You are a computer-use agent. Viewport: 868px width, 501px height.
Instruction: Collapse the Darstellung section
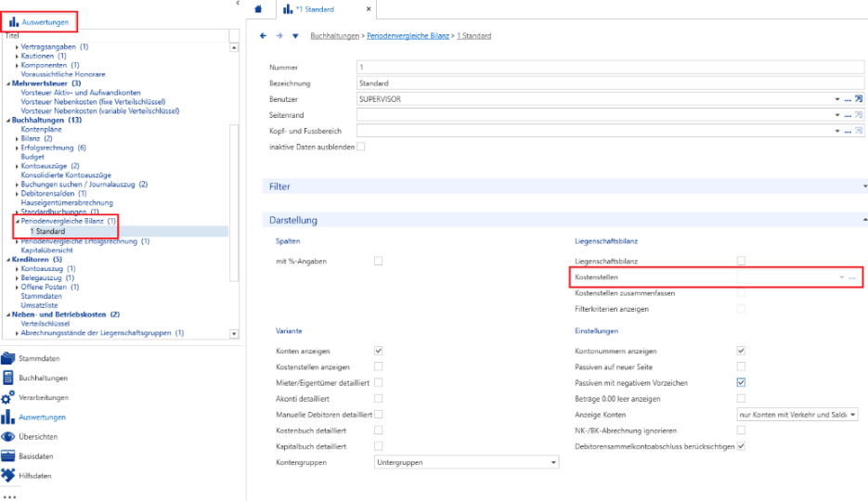tap(865, 220)
